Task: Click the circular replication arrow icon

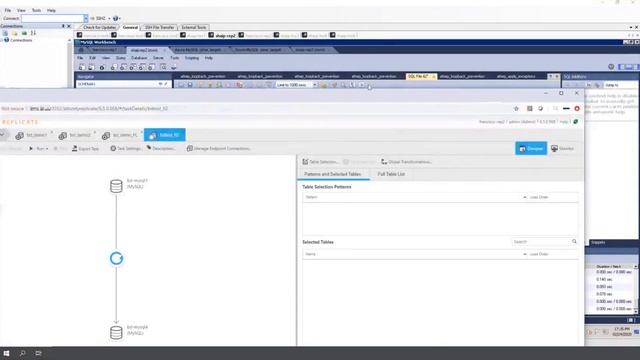Action: pyautogui.click(x=116, y=258)
